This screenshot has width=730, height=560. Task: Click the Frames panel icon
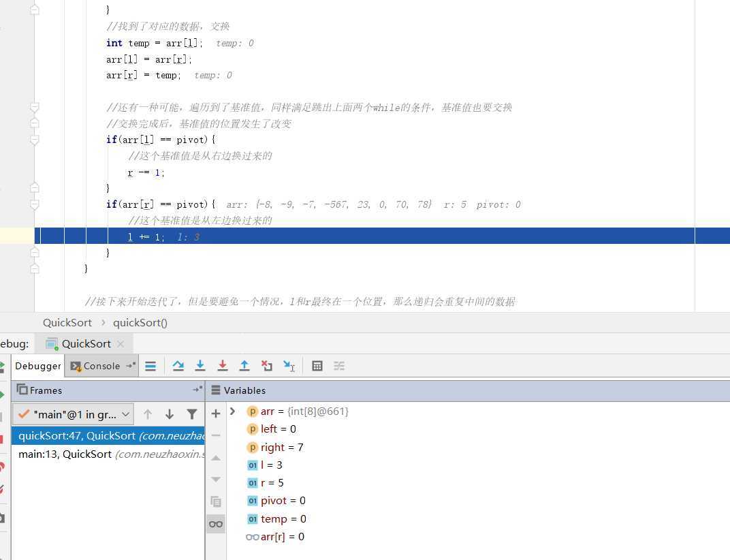coord(22,389)
